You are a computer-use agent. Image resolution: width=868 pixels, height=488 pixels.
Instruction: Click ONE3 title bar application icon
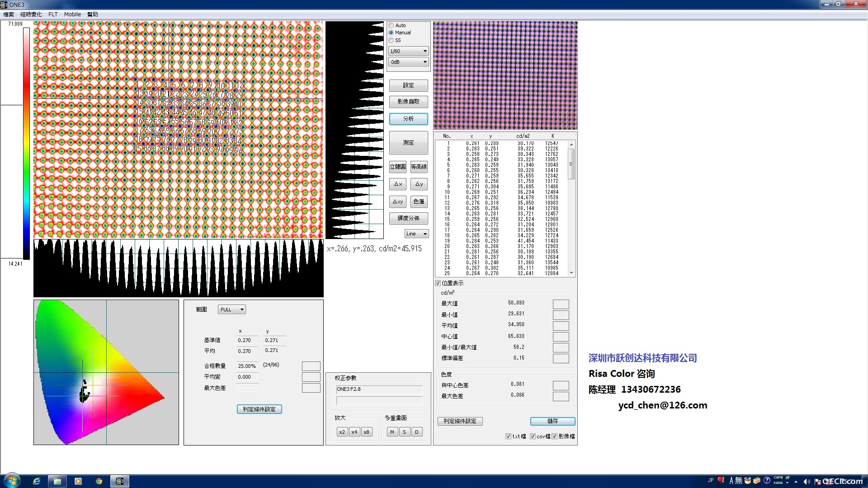click(4, 5)
